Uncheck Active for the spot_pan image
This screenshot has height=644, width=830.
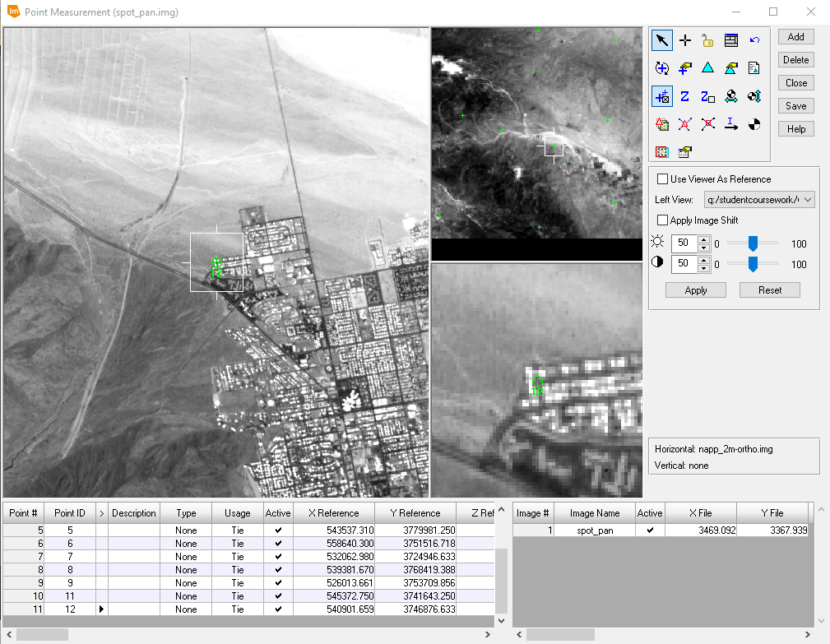coord(649,530)
